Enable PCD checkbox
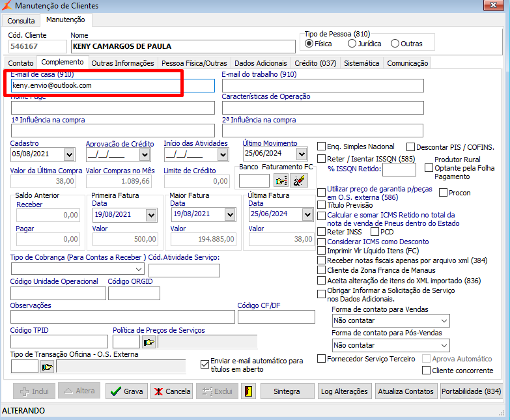The height and width of the screenshot is (420, 510). 375,231
